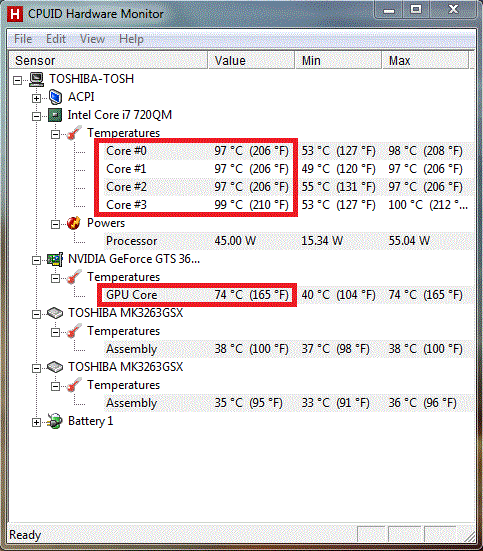Click the TOSHIBA-TOSH computer icon
The image size is (483, 551).
pyautogui.click(x=36, y=79)
